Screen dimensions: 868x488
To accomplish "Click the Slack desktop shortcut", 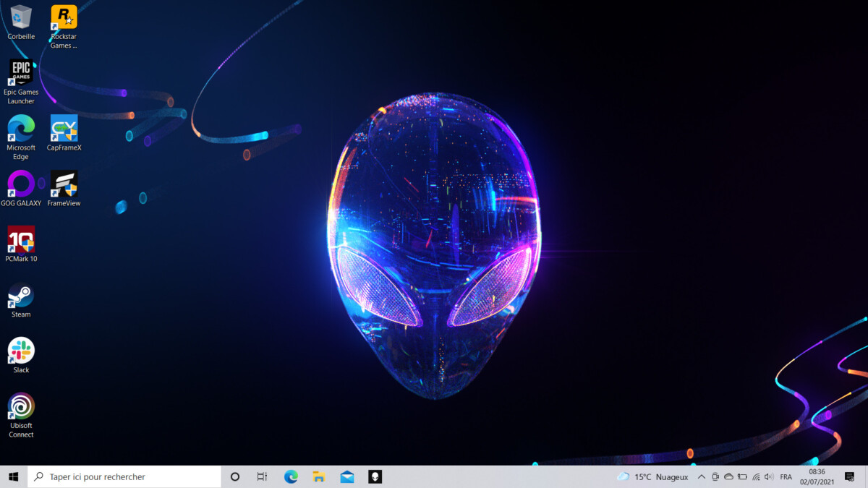I will [x=21, y=351].
